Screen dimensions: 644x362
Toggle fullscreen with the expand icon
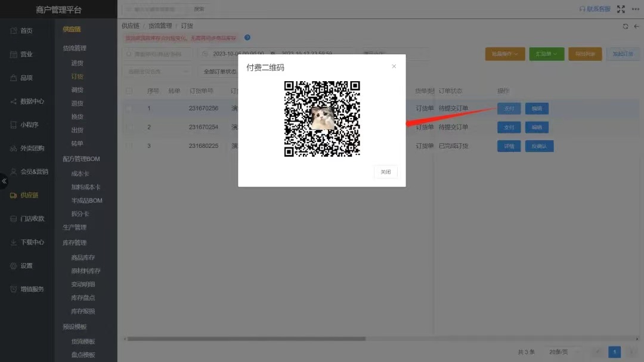tap(621, 9)
